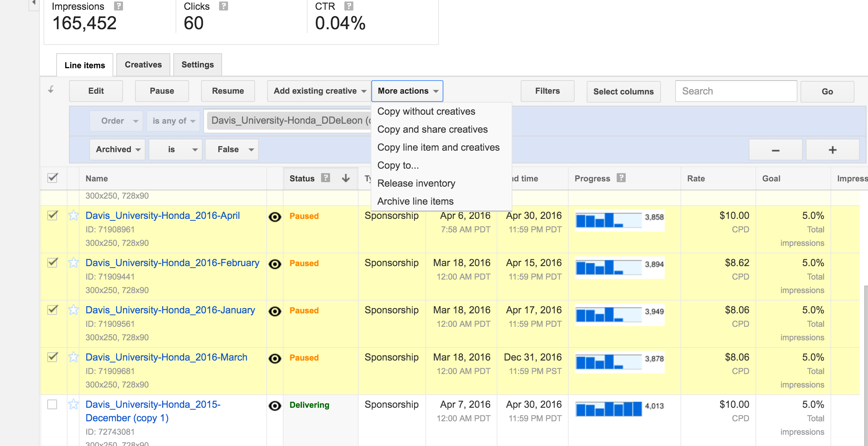868x446 pixels.
Task: Check the 2015-December (copy 1) checkbox
Action: 53,404
